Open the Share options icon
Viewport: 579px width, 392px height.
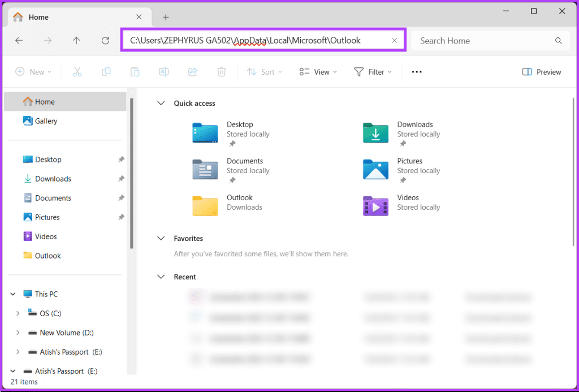[x=192, y=72]
